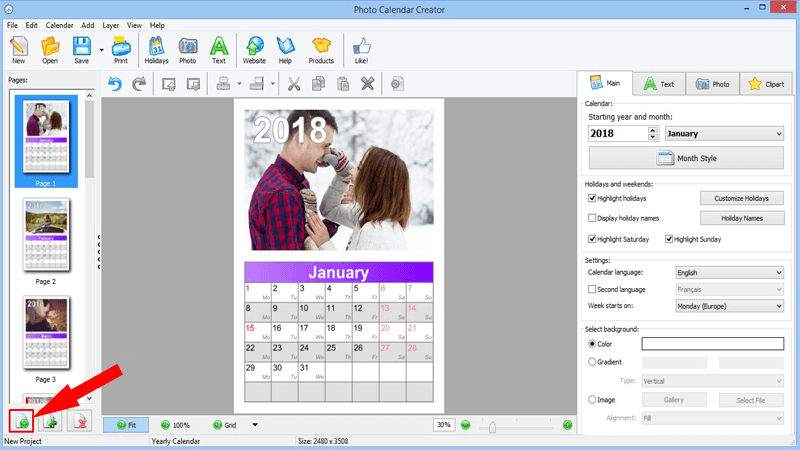Open the starting month dropdown showing January
The height and width of the screenshot is (450, 800).
724,134
